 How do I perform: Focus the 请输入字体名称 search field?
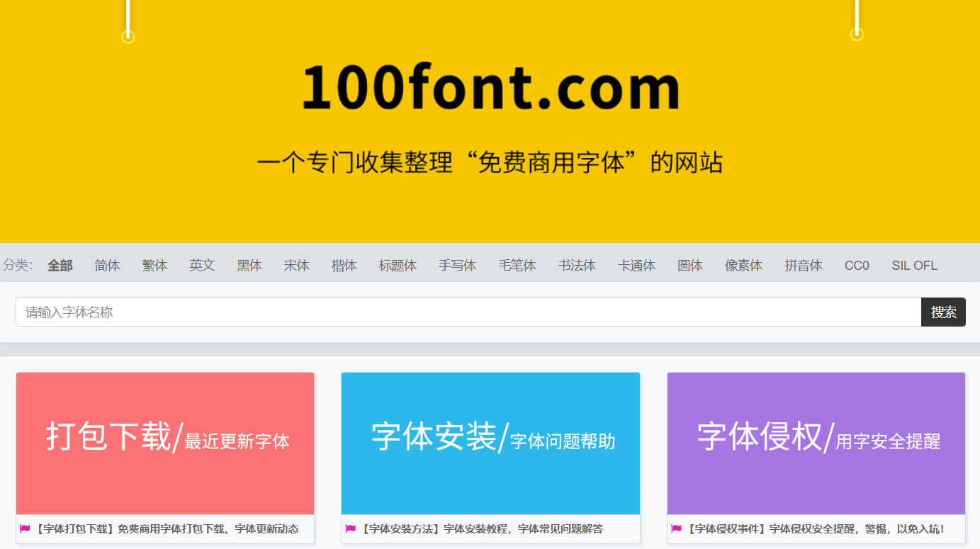click(468, 312)
